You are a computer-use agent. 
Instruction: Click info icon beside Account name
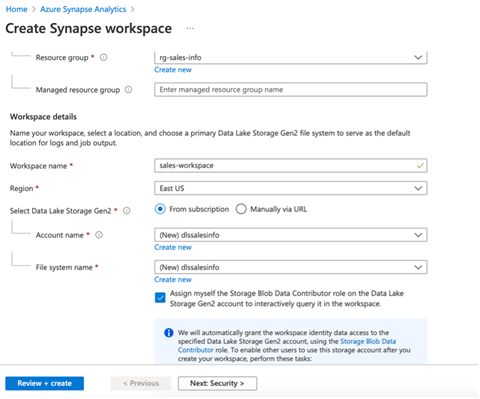99,235
